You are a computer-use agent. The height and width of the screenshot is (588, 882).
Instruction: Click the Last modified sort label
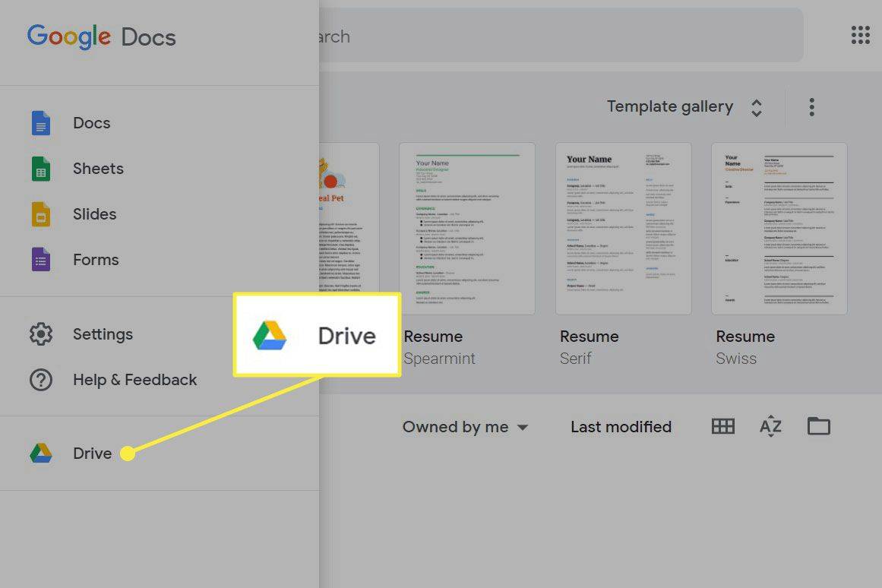coord(621,427)
